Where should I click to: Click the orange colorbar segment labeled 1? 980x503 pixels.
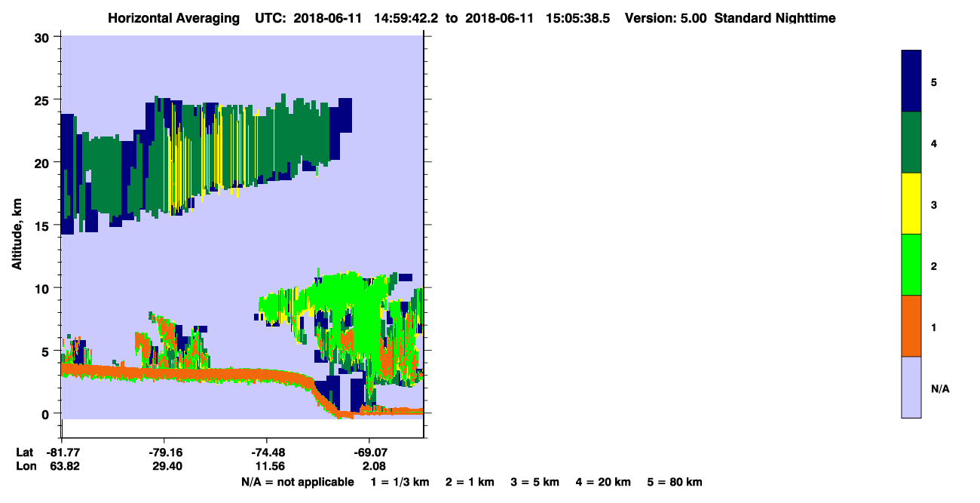pos(911,326)
